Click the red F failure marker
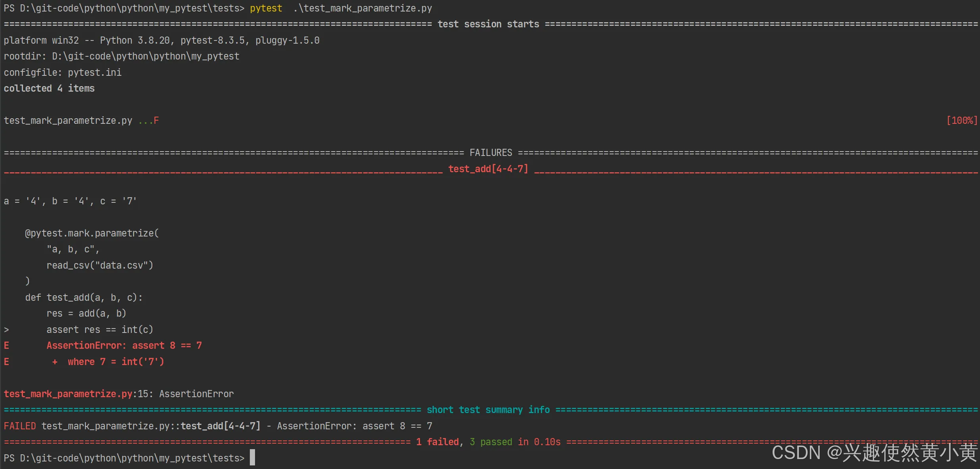 pos(156,121)
